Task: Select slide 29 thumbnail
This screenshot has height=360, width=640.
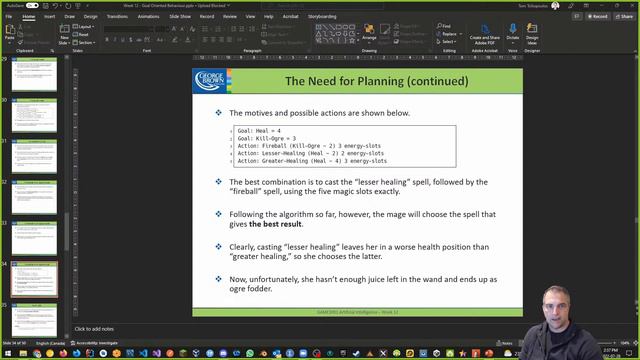Action: pyautogui.click(x=34, y=74)
